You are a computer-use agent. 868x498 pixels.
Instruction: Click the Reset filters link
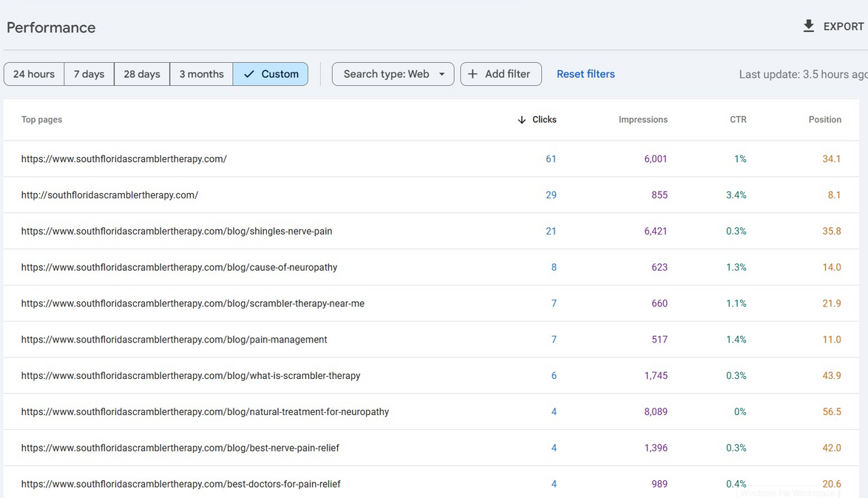(586, 74)
